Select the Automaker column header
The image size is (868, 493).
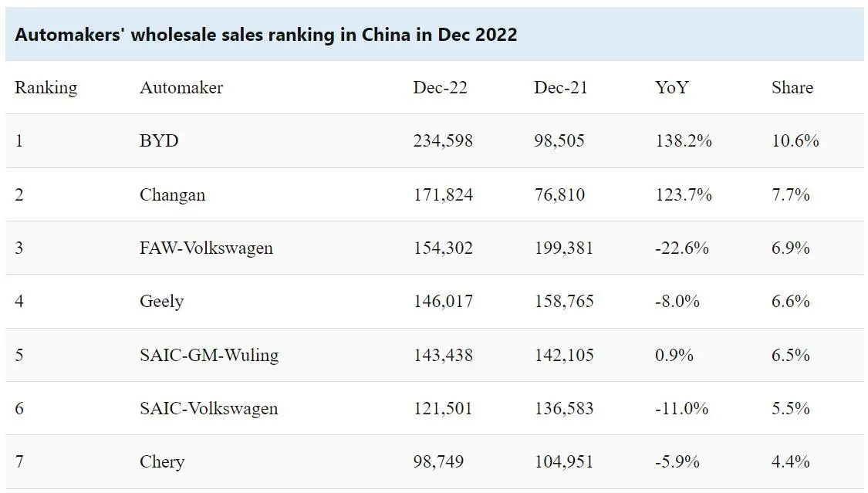[181, 88]
